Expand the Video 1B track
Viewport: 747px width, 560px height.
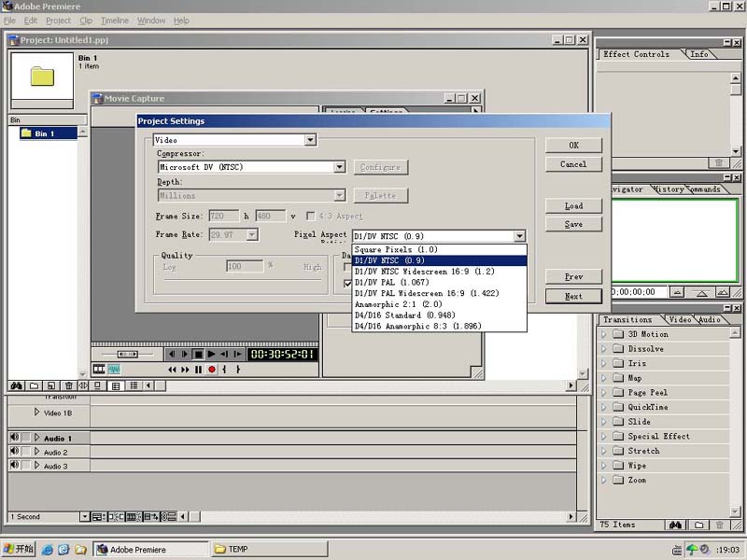pyautogui.click(x=36, y=412)
